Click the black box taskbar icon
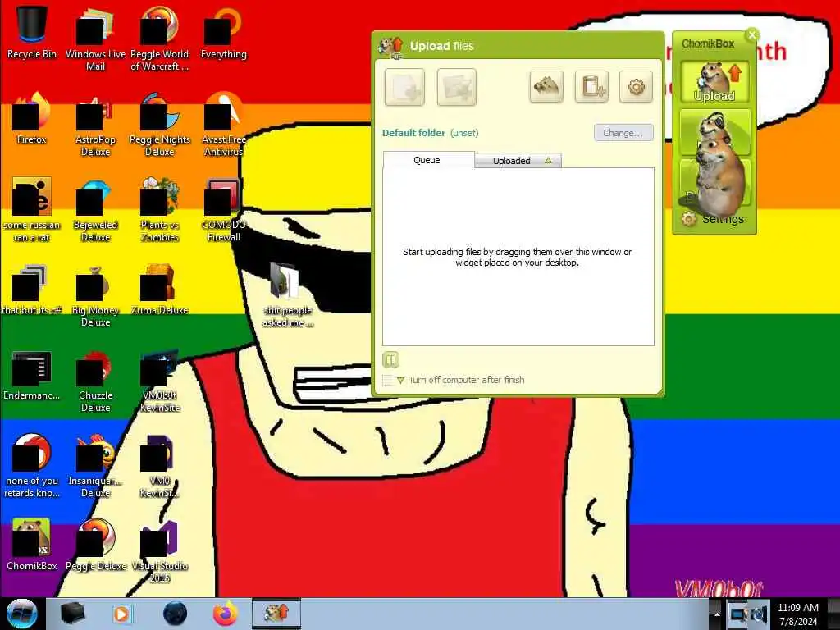Screen dimensions: 840x630 pyautogui.click(x=72, y=614)
